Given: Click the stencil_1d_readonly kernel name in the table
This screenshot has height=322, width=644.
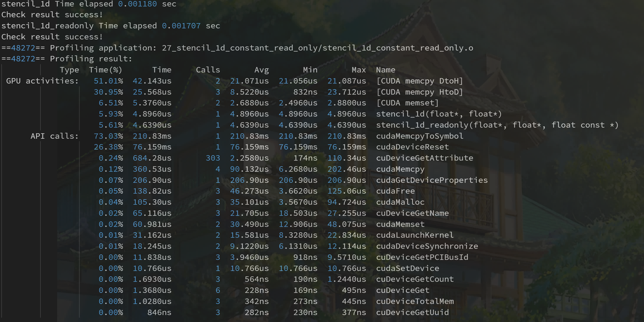Looking at the screenshot, I should point(497,125).
